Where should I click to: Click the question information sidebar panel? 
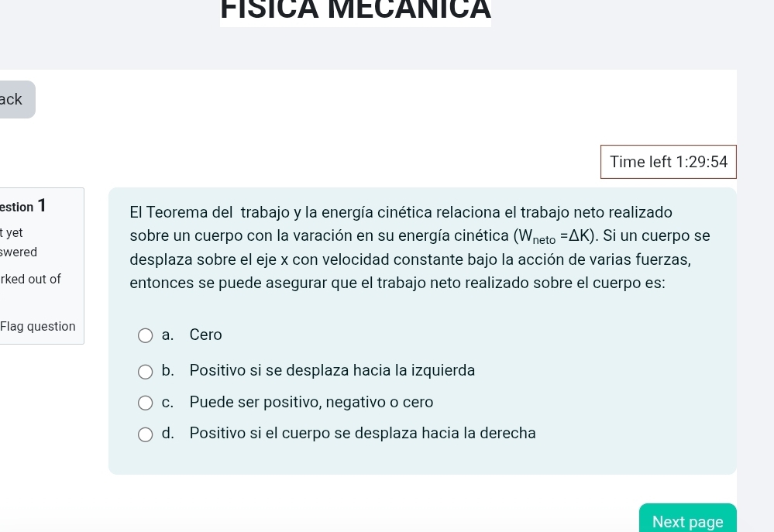point(42,266)
